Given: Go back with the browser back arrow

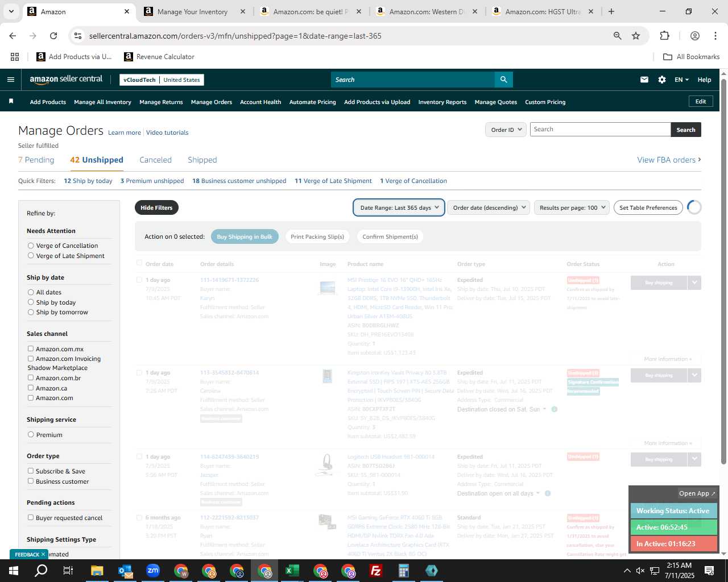Looking at the screenshot, I should [13, 36].
